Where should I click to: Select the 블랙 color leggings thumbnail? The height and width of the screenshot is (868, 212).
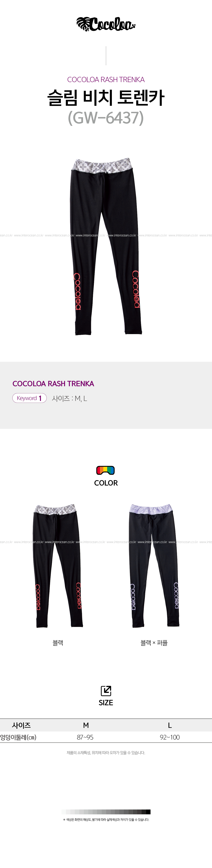[58, 566]
